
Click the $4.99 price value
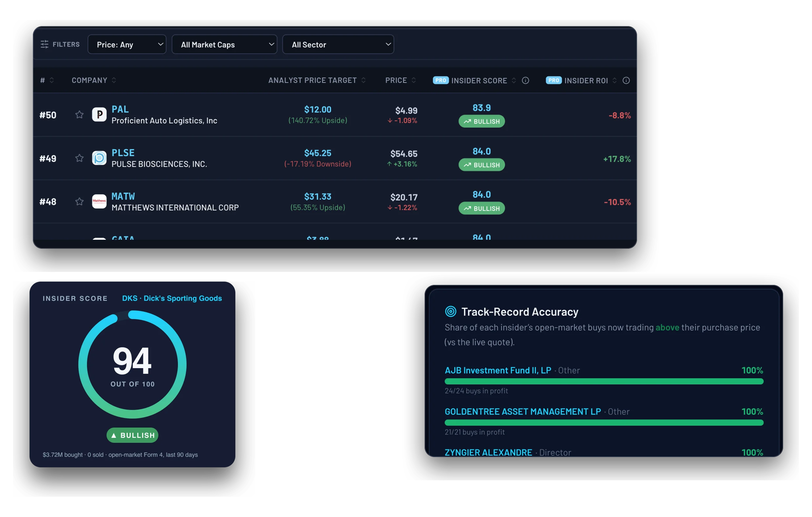tap(406, 111)
